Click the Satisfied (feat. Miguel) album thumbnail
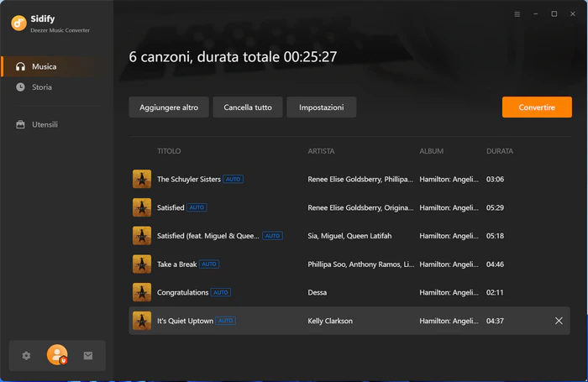The width and height of the screenshot is (588, 382). [x=142, y=236]
